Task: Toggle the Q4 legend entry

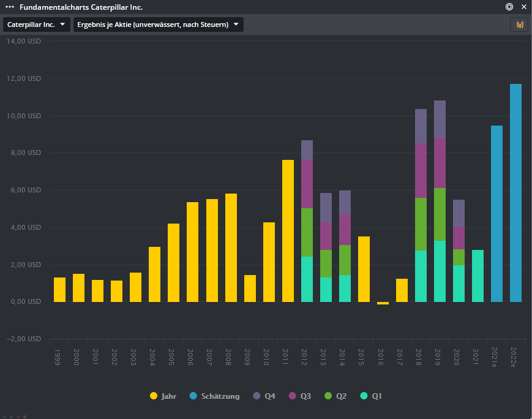Action: pos(264,396)
